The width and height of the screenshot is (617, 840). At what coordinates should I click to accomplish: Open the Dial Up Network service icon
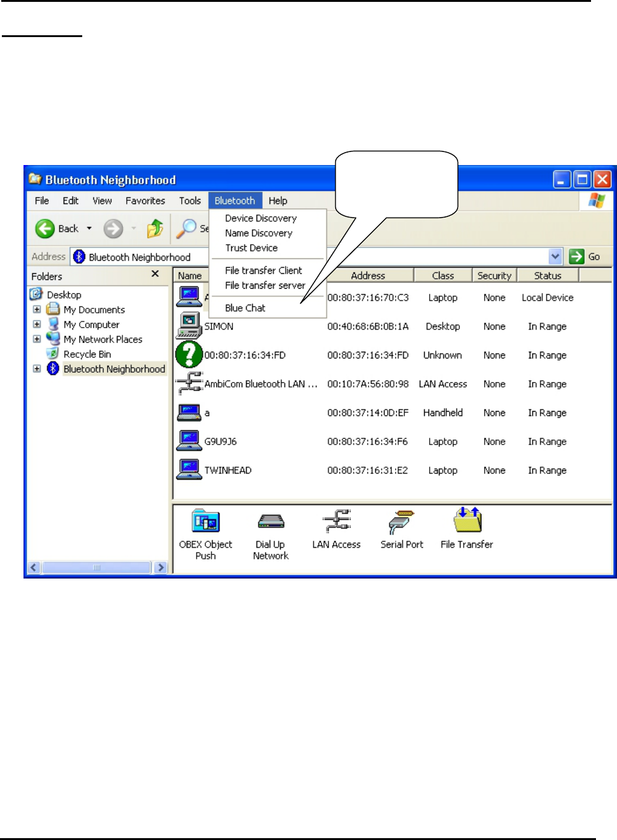tap(271, 522)
